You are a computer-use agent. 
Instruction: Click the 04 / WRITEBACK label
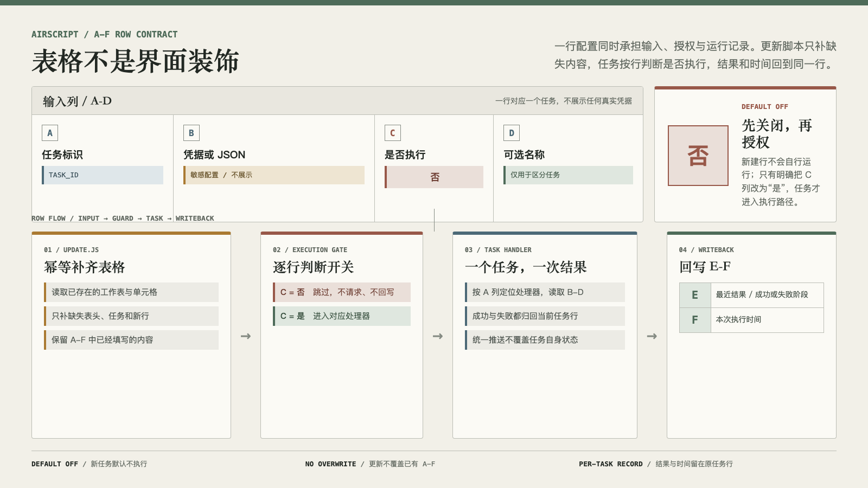(706, 250)
